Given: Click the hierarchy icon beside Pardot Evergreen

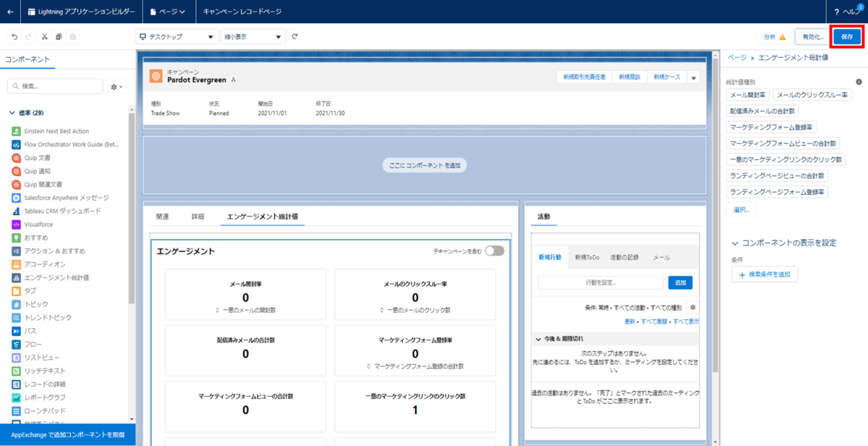Looking at the screenshot, I should pyautogui.click(x=233, y=80).
